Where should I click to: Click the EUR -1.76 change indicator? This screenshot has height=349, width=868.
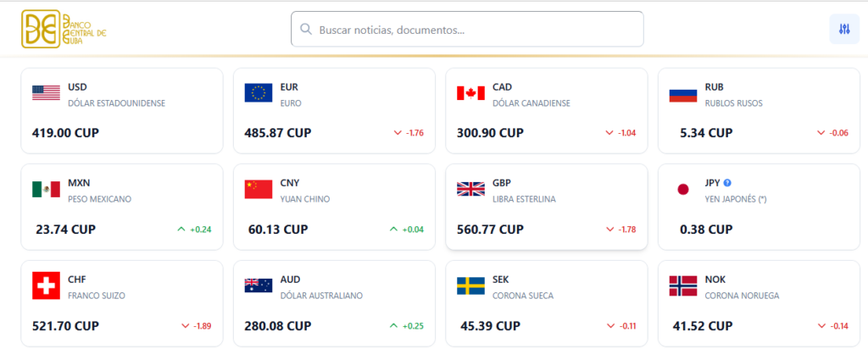[409, 133]
